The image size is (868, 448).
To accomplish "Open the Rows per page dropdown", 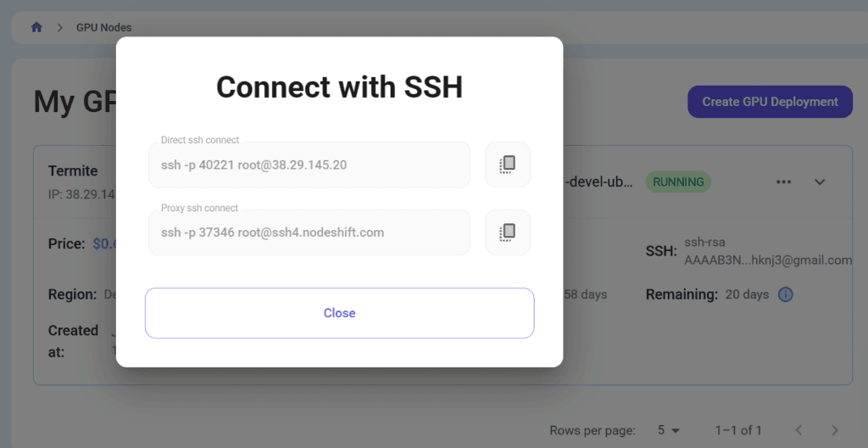I will [x=670, y=430].
